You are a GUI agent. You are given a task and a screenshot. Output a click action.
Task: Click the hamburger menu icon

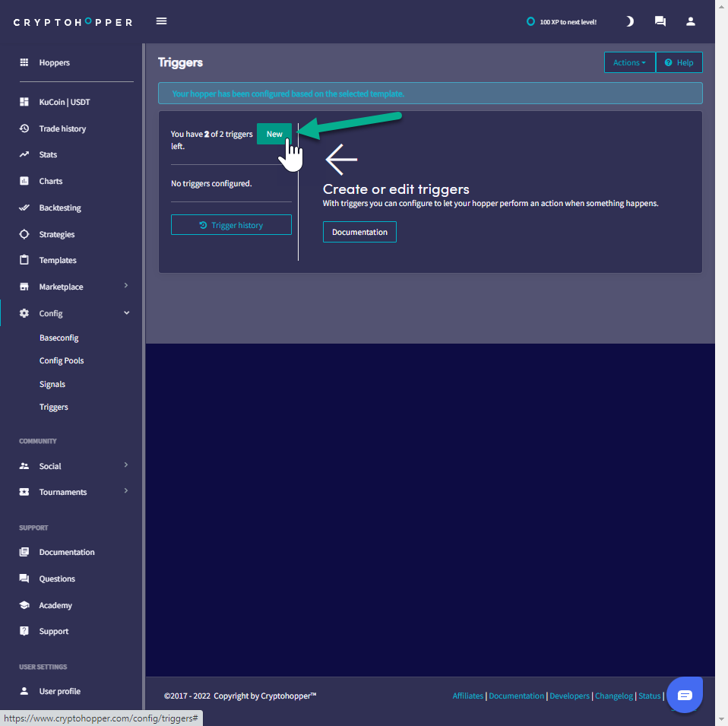pyautogui.click(x=161, y=21)
